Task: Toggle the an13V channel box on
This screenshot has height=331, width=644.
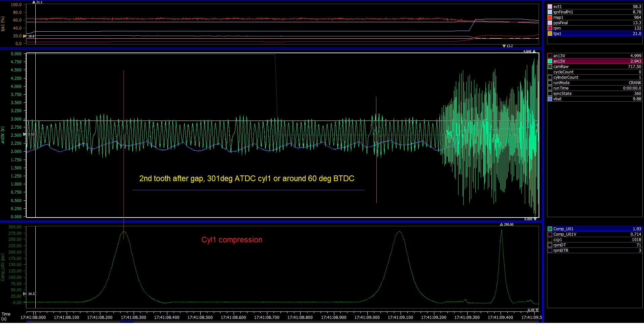Action: (x=550, y=56)
